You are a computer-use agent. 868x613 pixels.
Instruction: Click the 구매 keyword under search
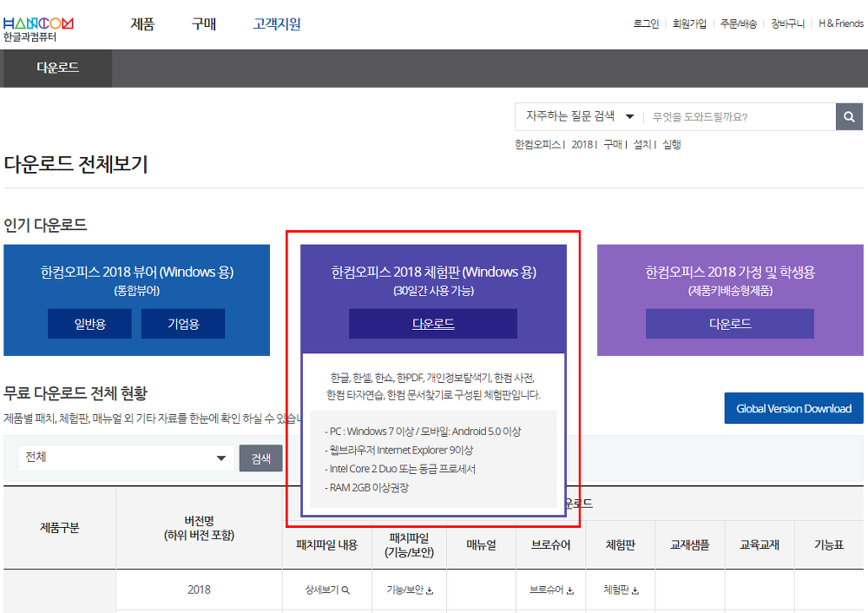[613, 144]
